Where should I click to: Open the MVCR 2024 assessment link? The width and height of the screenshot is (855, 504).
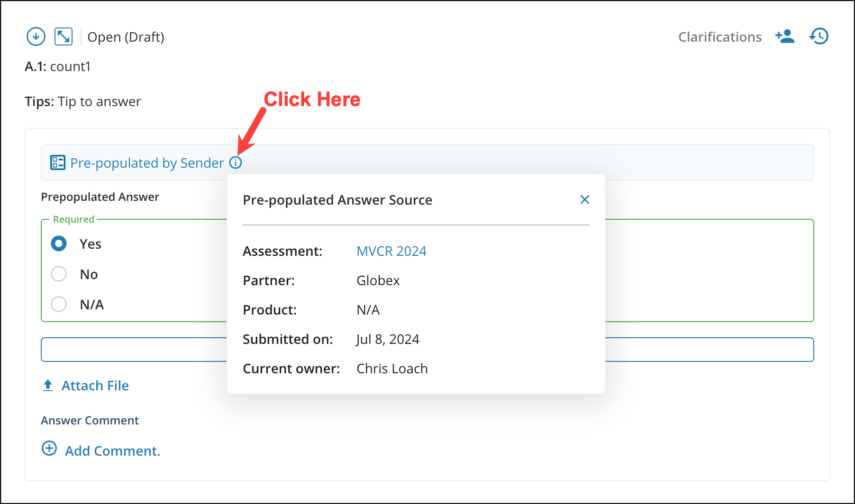391,251
